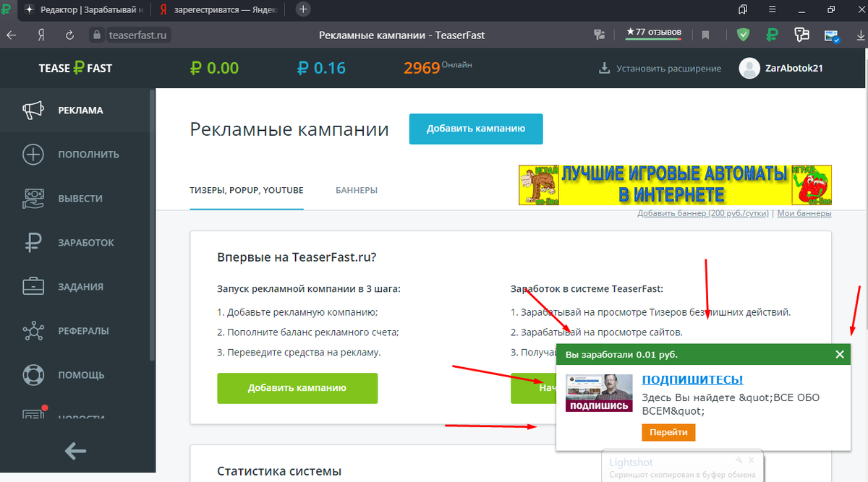
Task: Click the image extension icon with blue check
Action: (831, 35)
